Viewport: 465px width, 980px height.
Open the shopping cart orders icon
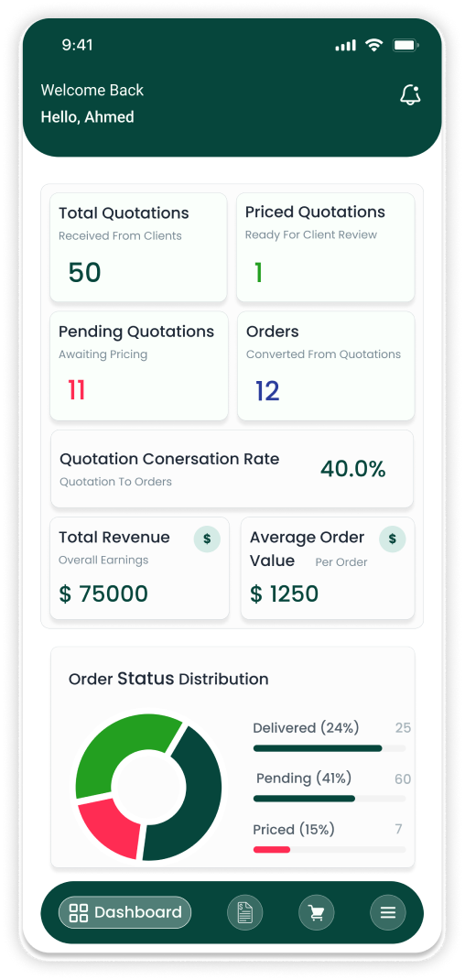tap(316, 913)
